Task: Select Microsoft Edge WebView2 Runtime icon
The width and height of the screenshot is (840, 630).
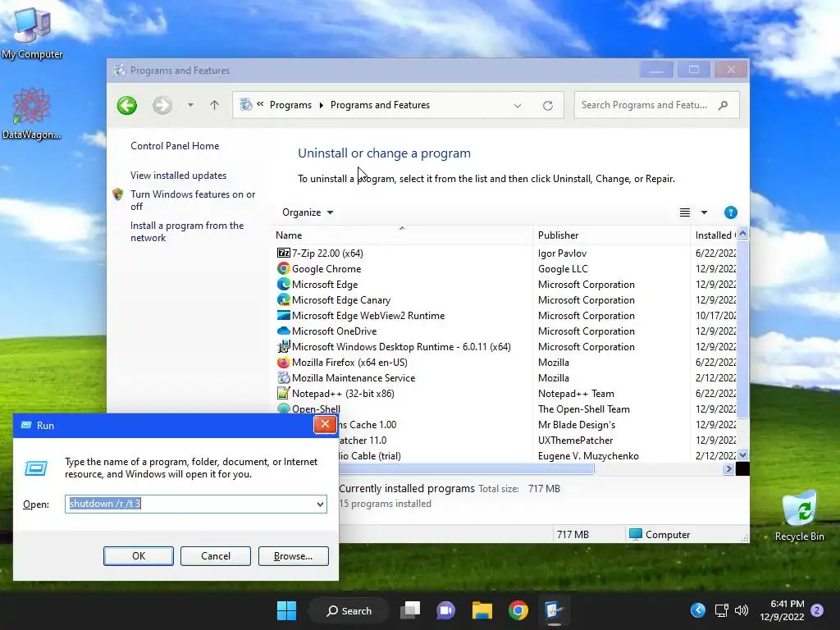Action: (283, 315)
